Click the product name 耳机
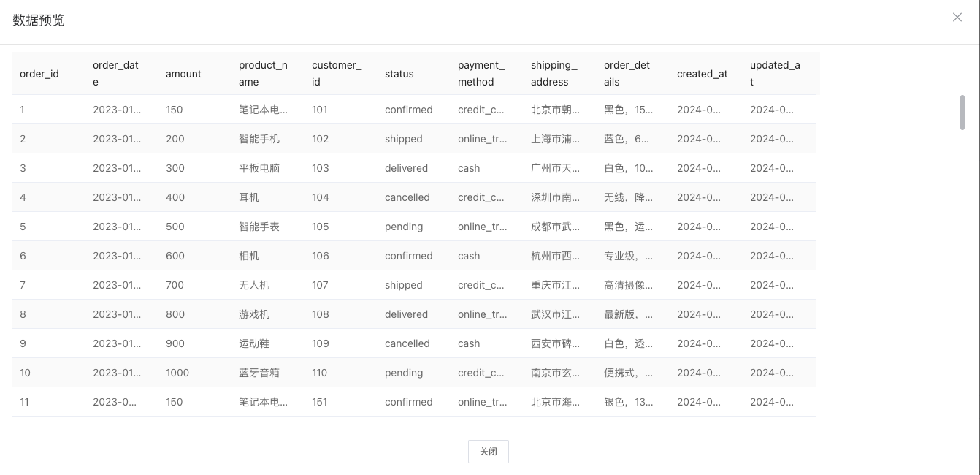 (249, 197)
